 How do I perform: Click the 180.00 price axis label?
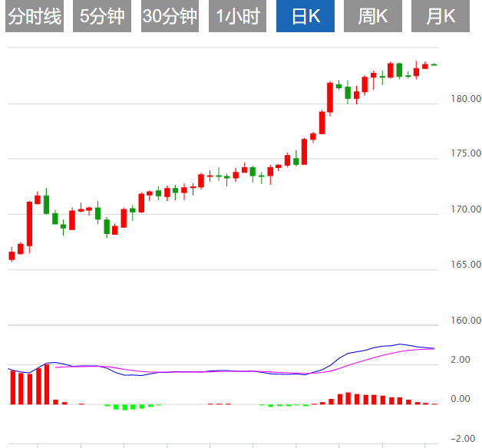(x=466, y=99)
